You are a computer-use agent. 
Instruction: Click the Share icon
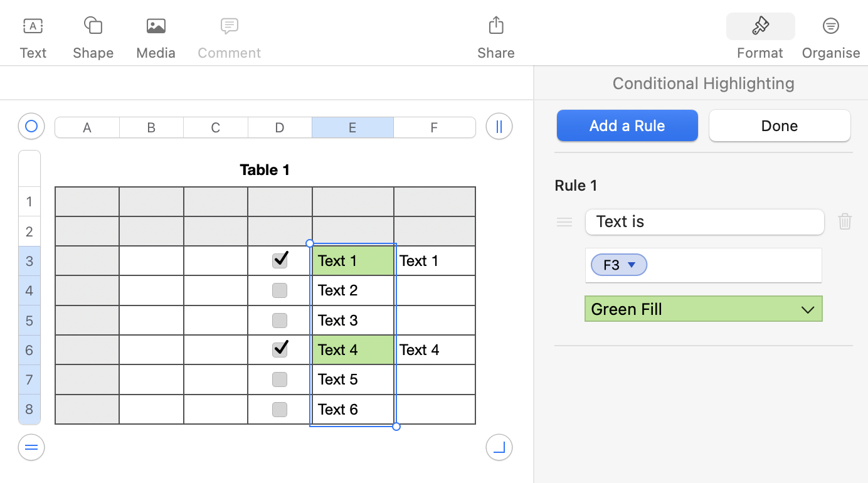point(495,26)
